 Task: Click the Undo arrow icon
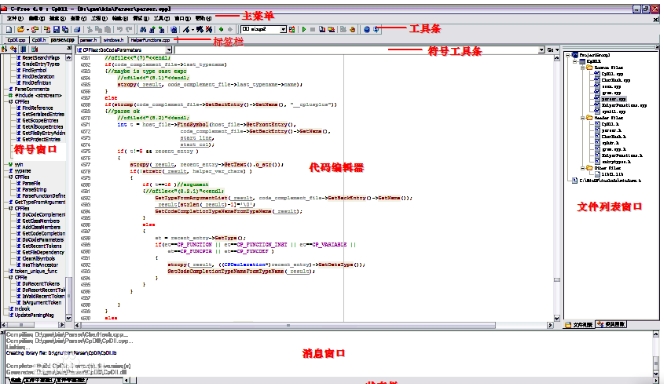tap(120, 30)
